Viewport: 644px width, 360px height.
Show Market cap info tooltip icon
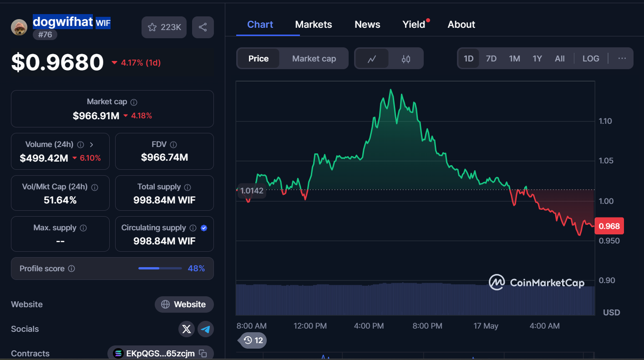[134, 102]
